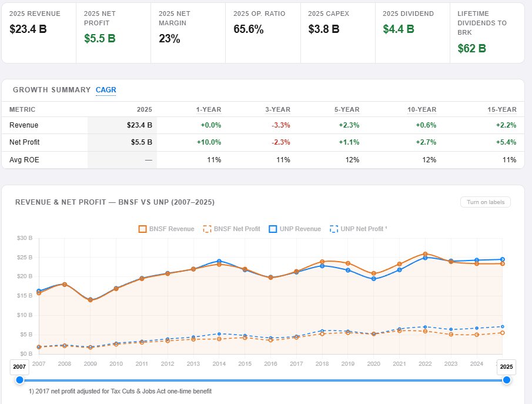Viewport: 532px width, 404px height.
Task: Select the 1-YEAR column header
Action: [209, 109]
